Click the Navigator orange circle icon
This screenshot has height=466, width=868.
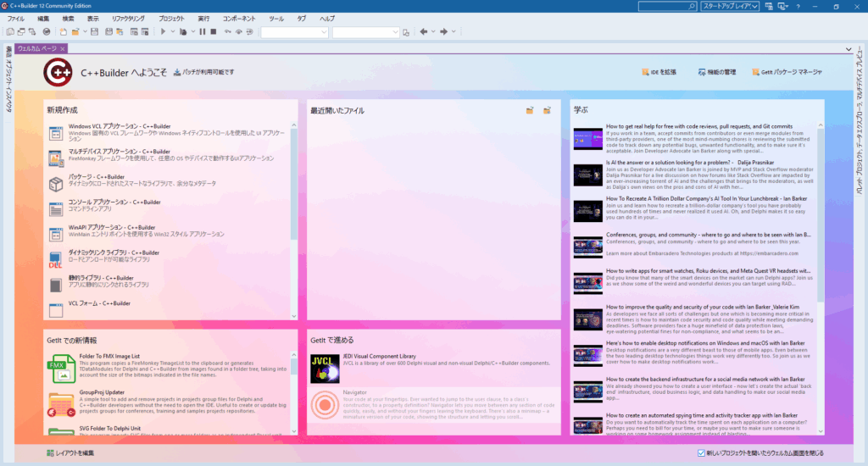point(325,405)
